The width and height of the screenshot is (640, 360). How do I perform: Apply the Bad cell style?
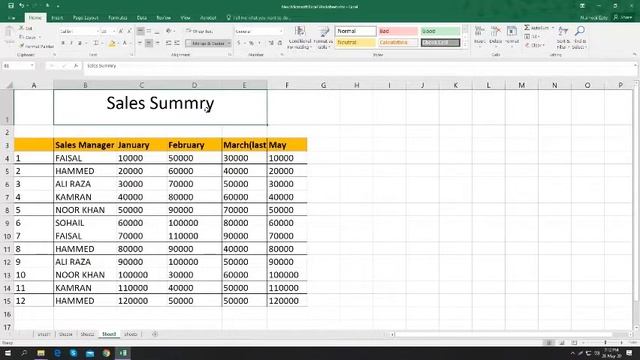pyautogui.click(x=398, y=31)
